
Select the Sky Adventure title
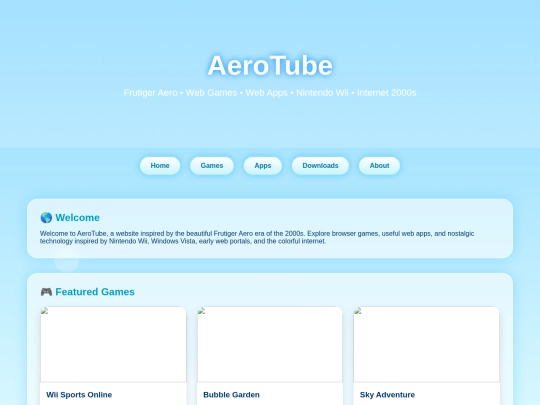pyautogui.click(x=387, y=395)
